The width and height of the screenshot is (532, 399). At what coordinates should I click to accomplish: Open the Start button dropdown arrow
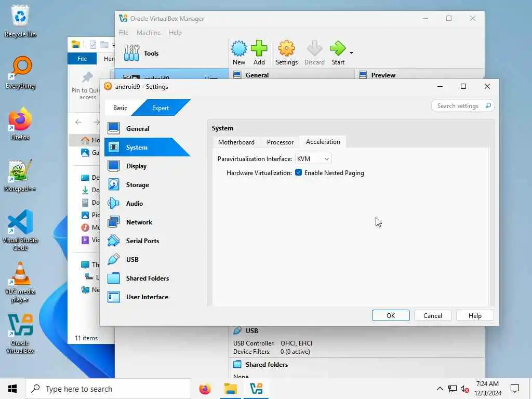coord(352,53)
